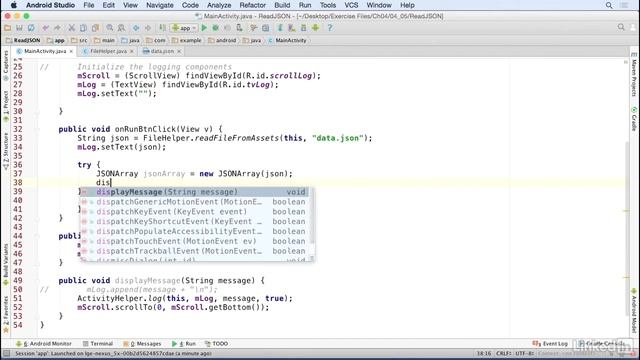Click the Replace icon beside Find
This screenshot has height=360, width=640.
click(x=122, y=28)
